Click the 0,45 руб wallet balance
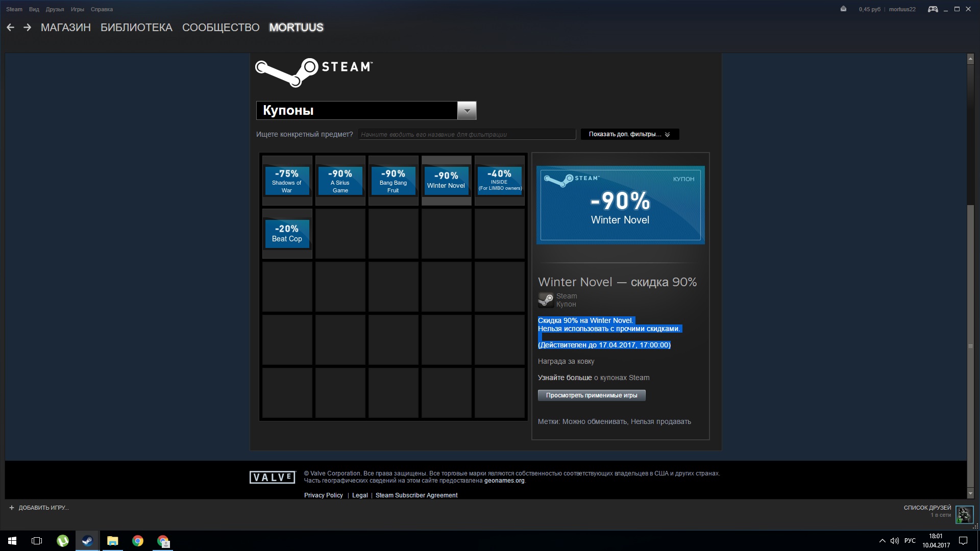This screenshot has height=551, width=980. [x=869, y=9]
